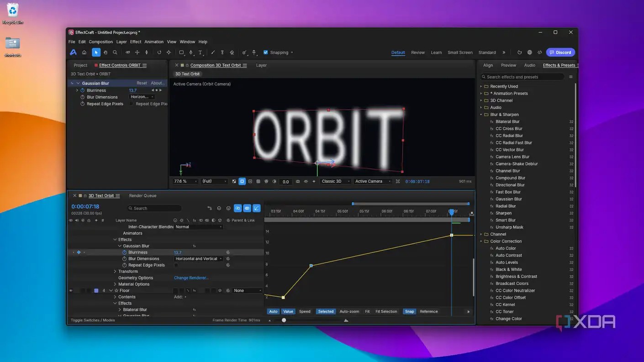Switch to the Project tab
Image resolution: width=644 pixels, height=362 pixels.
(x=80, y=65)
